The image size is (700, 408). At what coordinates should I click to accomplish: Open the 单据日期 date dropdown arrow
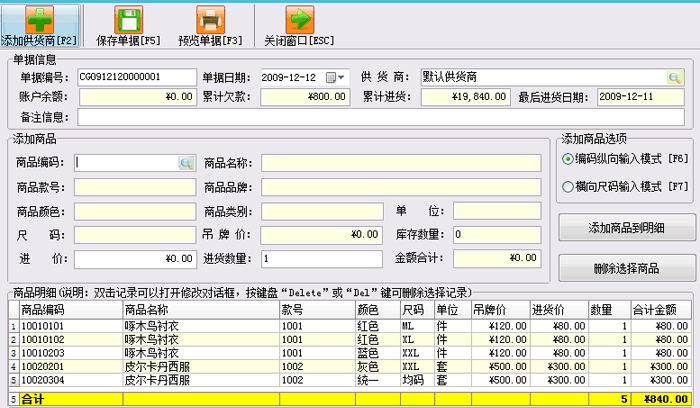coord(341,77)
